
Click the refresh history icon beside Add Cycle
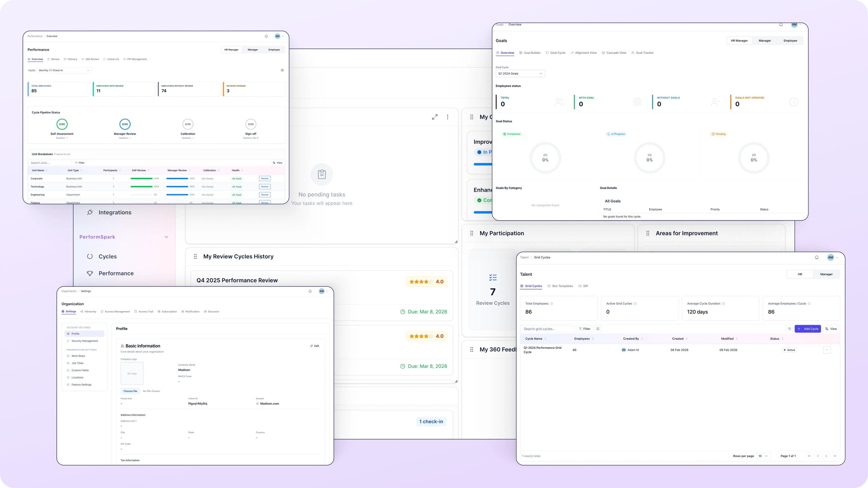(789, 329)
